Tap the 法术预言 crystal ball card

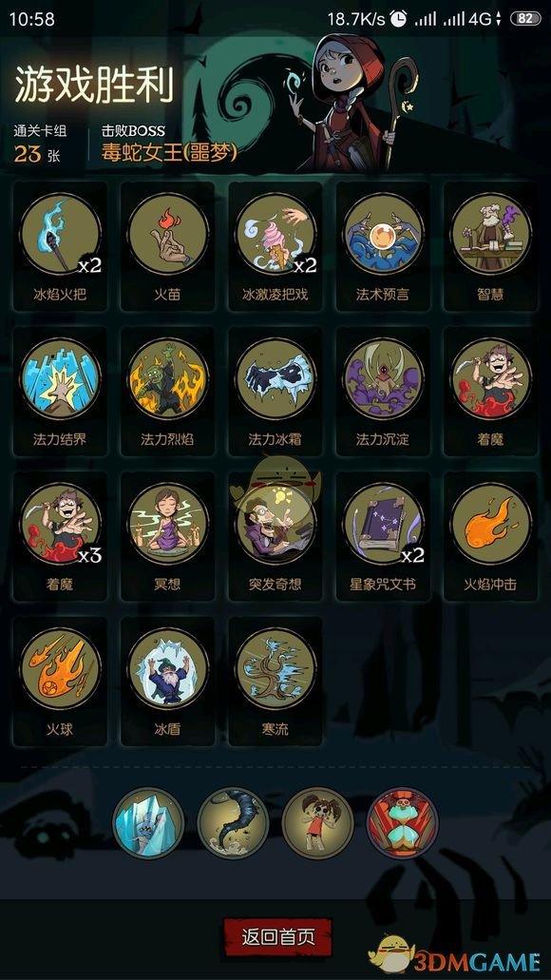(x=383, y=246)
